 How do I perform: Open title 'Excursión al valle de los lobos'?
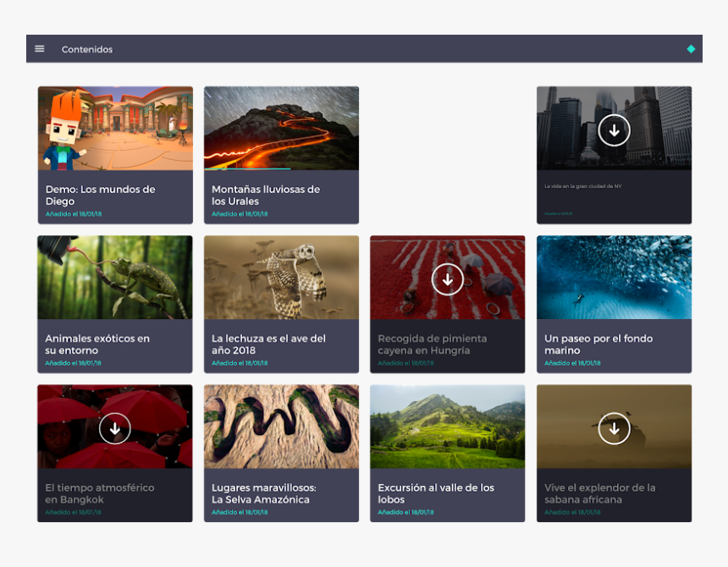[x=436, y=493]
